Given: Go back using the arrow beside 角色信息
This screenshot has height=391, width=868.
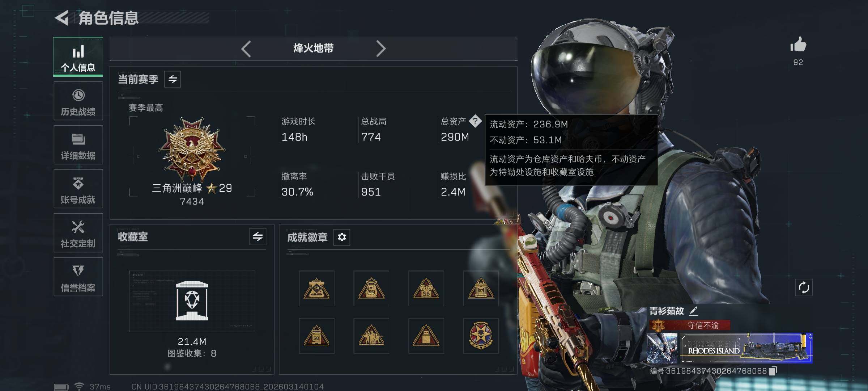Looking at the screenshot, I should (62, 18).
